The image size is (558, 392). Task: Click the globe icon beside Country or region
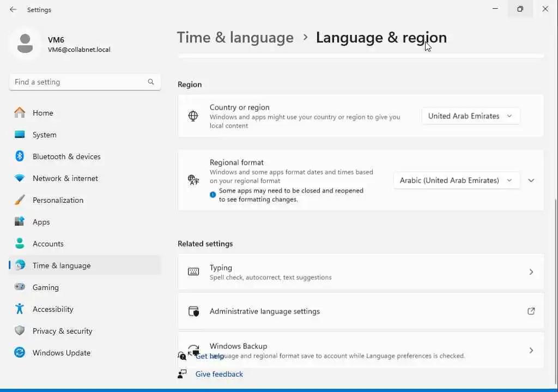[x=193, y=116]
